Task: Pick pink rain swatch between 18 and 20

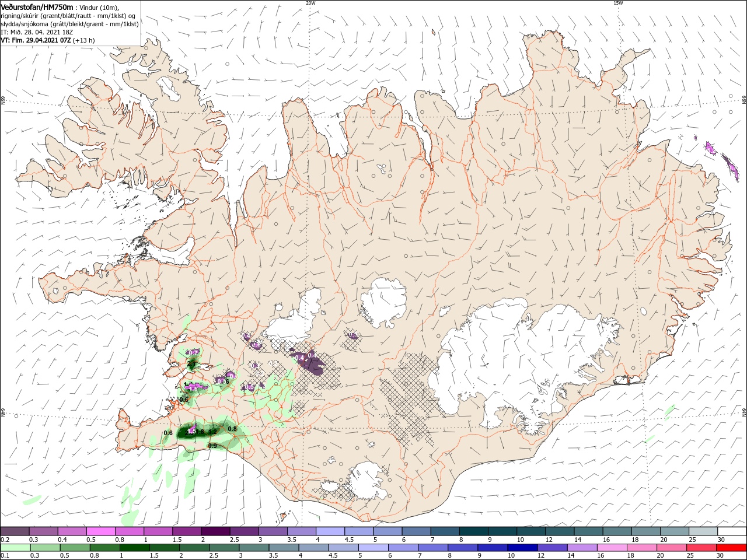Action: pyautogui.click(x=641, y=548)
